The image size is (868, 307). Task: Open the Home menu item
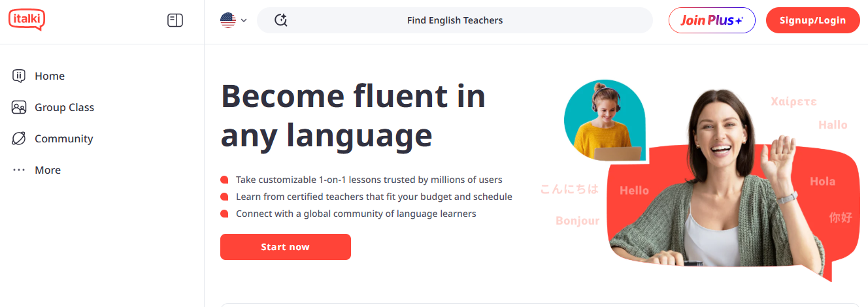pos(50,76)
